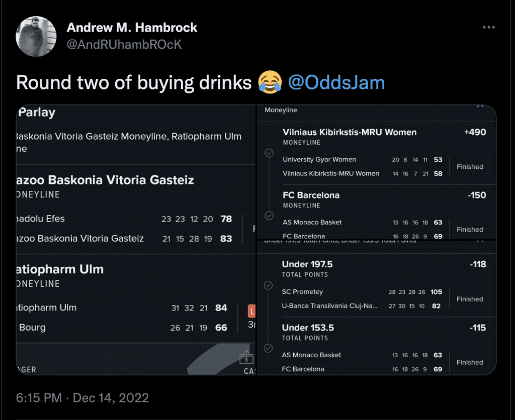
Task: Toggle check circle beside Under 197.5
Action: 269,285
